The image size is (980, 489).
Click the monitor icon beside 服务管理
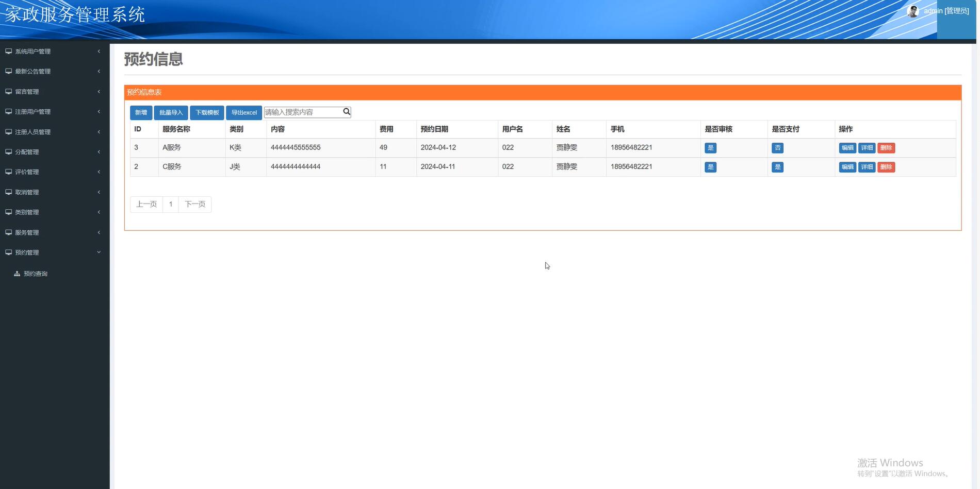tap(9, 232)
